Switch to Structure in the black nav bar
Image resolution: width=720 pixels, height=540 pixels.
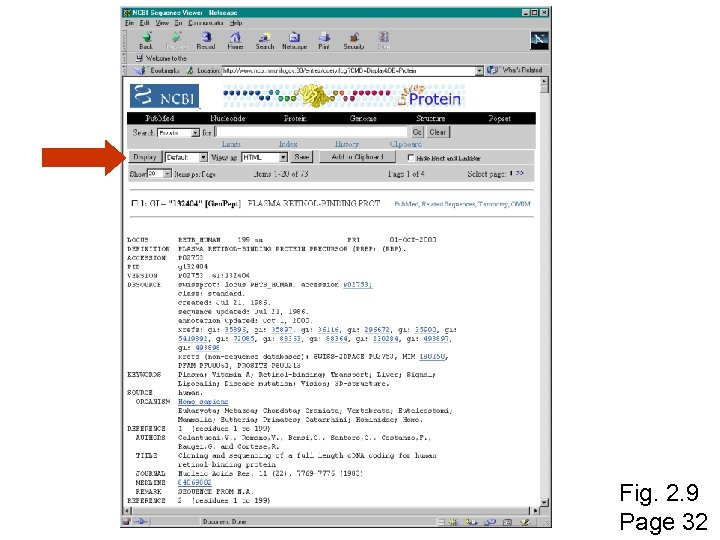click(x=430, y=118)
